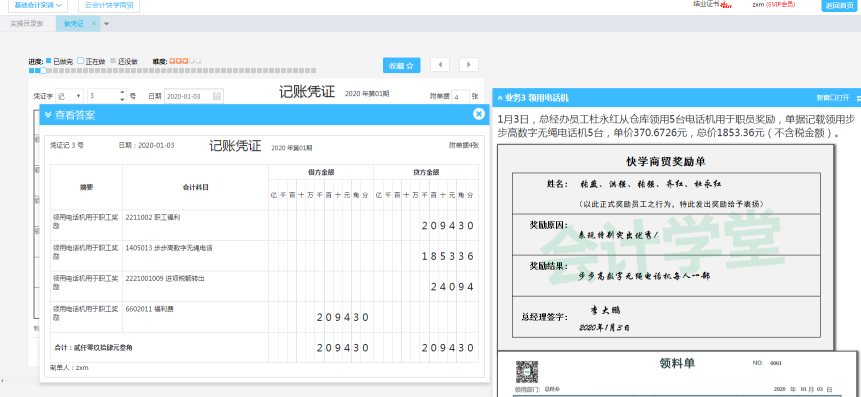
Task: Click the 摘要 column header
Action: 87,187
